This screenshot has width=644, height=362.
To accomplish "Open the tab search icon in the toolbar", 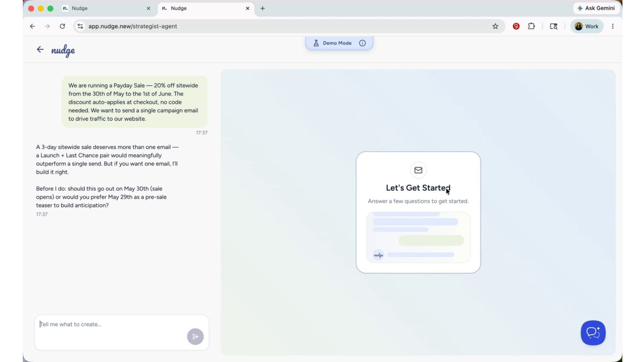I will pyautogui.click(x=553, y=26).
